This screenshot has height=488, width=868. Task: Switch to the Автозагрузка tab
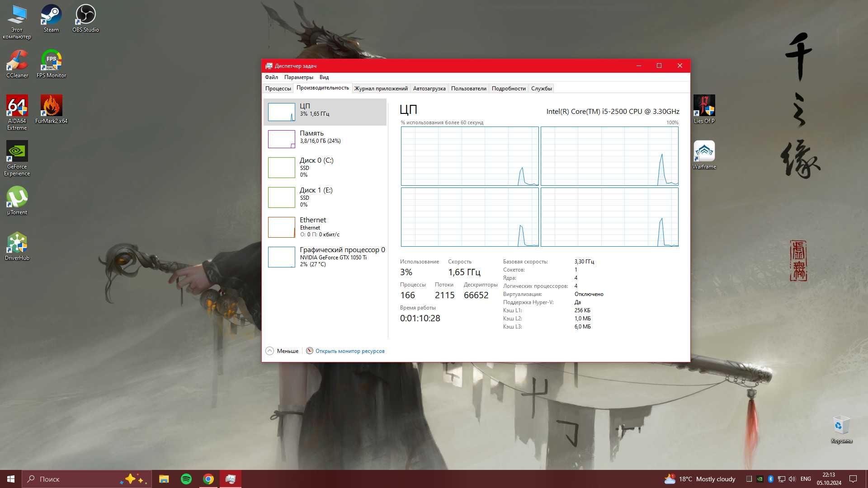429,89
